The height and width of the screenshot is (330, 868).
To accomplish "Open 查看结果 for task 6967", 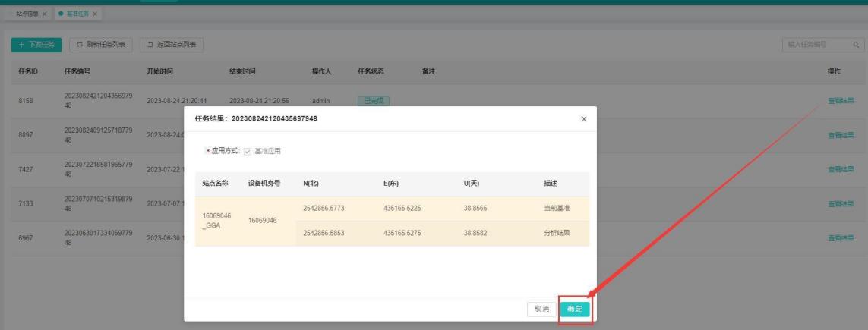I will pos(840,238).
